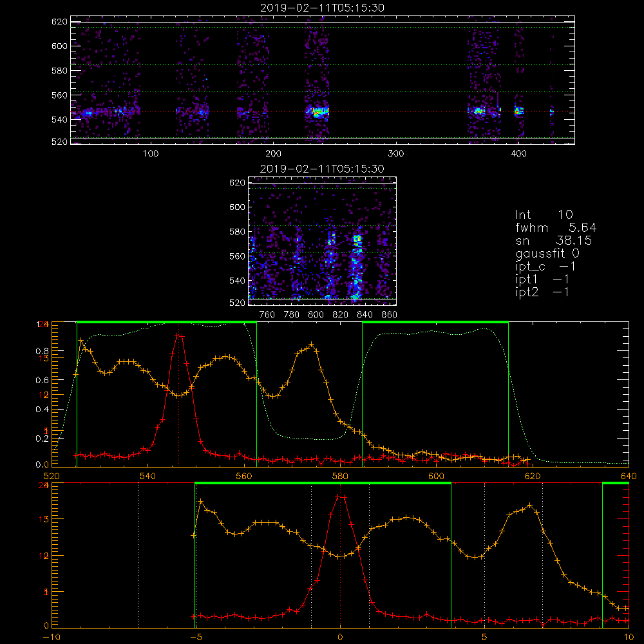644x644 pixels.
Task: Click the top plot title 2019-02-11T05:15:30
Action: point(323,8)
